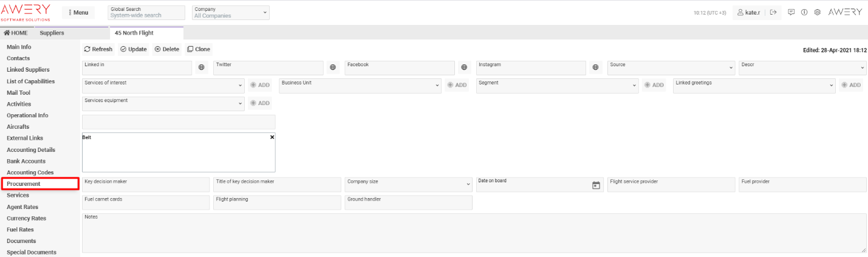The width and height of the screenshot is (868, 257).
Task: Click the logout arrow icon beside kate.r
Action: (773, 12)
